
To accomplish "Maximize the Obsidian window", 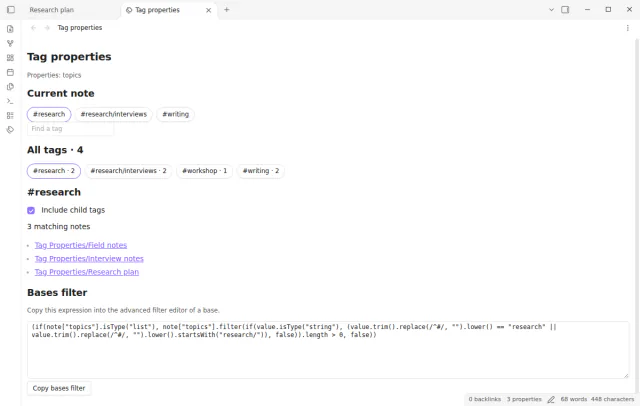I will pos(608,10).
